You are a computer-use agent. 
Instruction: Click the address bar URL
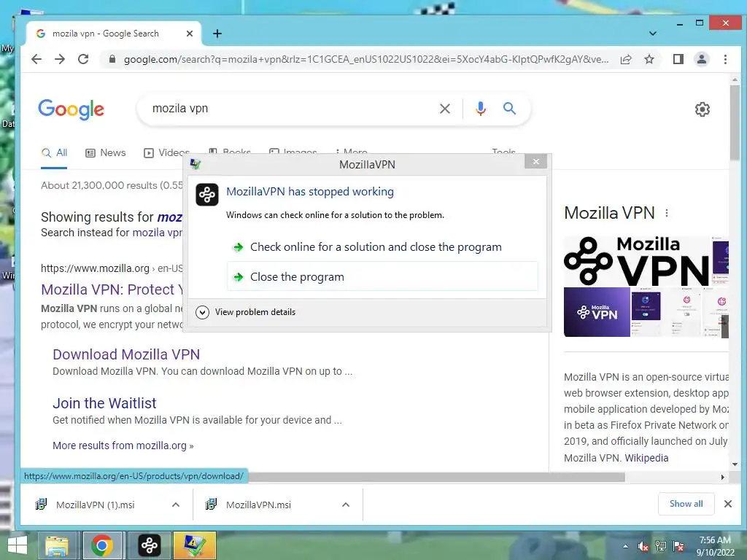coord(366,59)
